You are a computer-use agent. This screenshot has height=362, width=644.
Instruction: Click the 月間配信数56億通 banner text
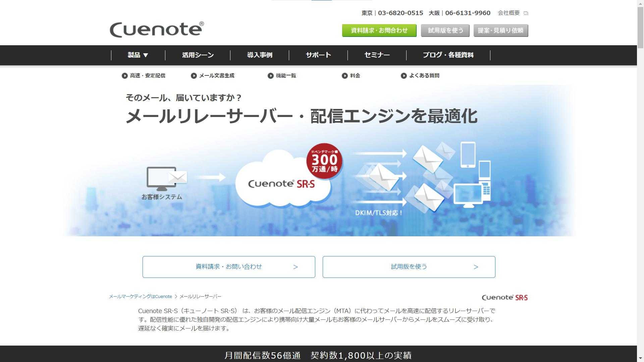click(x=262, y=355)
